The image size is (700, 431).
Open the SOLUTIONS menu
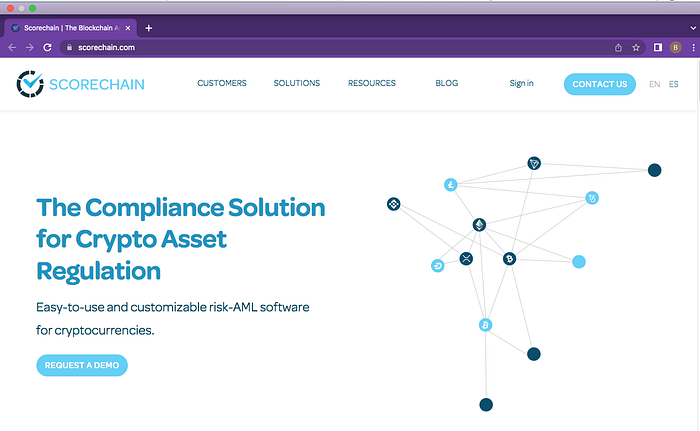(297, 83)
